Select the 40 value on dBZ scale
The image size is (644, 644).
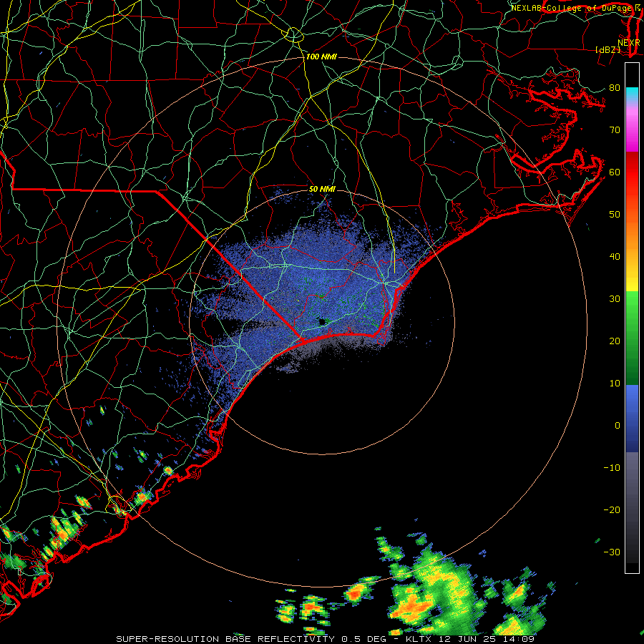615,257
